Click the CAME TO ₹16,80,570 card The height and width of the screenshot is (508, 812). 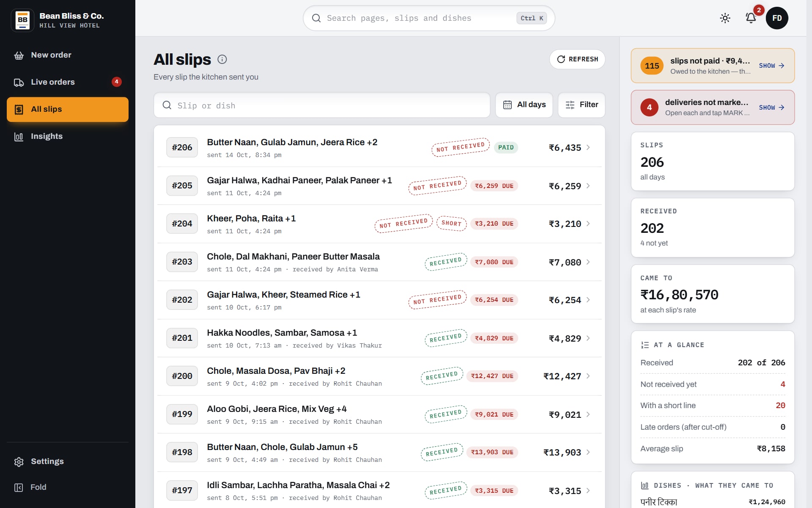(713, 294)
